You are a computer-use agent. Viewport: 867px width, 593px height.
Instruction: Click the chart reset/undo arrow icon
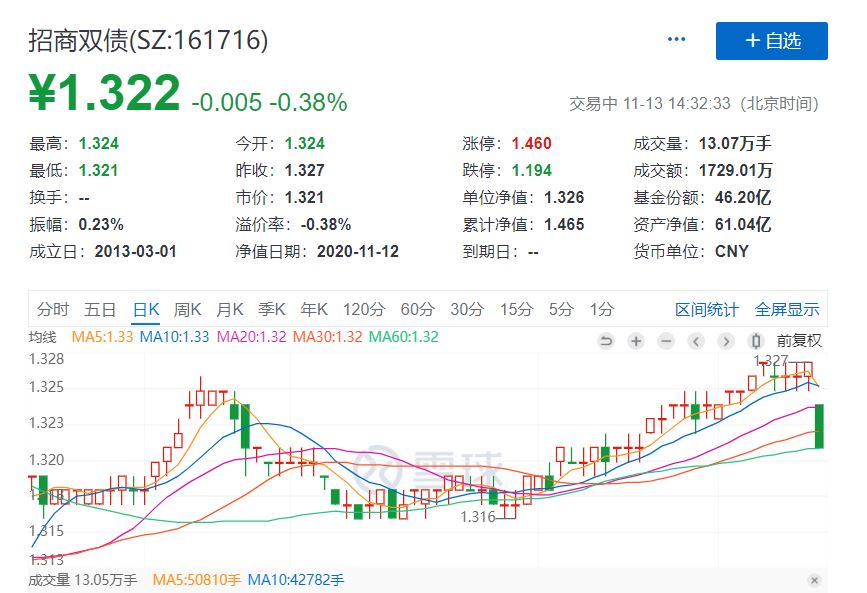coord(606,341)
